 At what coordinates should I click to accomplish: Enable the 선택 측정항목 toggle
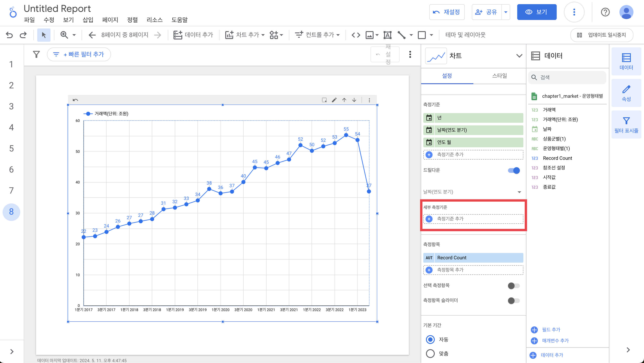514,286
